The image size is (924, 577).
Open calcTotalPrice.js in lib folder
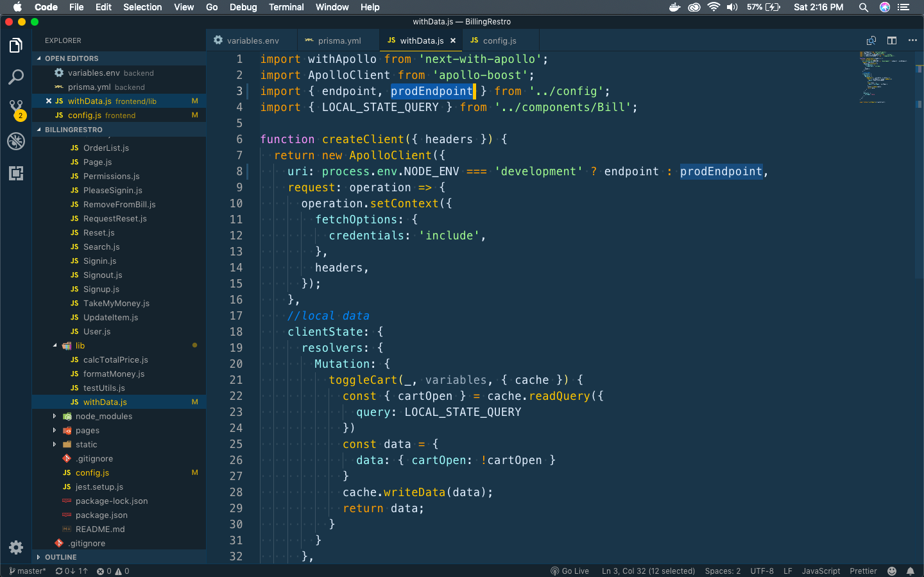click(x=119, y=359)
